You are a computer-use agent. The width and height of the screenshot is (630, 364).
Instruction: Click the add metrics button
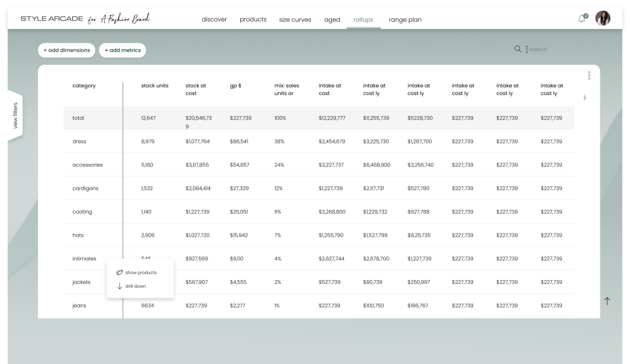(123, 51)
